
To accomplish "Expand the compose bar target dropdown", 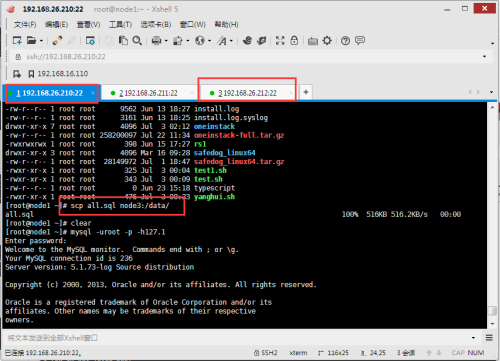I will coord(473,338).
